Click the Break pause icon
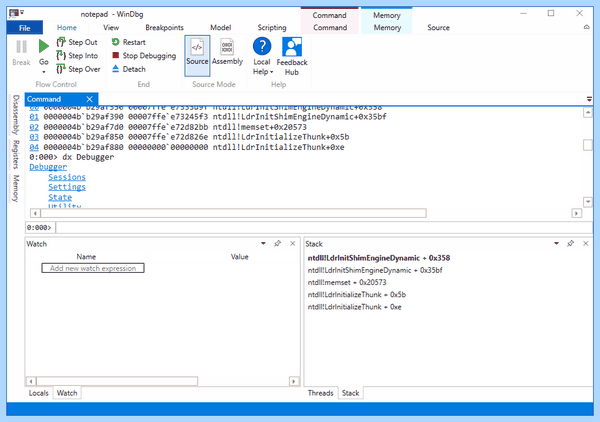Screen dimensions: 600x422 [21, 47]
